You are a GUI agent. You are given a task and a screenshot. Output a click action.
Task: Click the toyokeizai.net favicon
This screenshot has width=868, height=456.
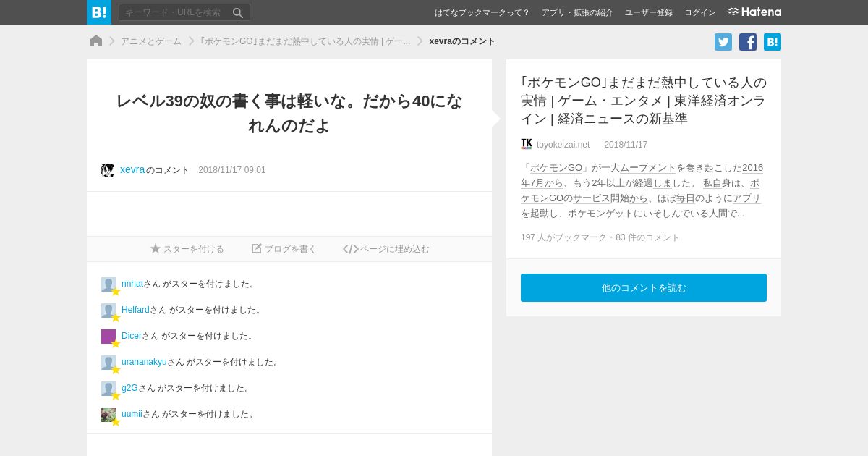coord(527,144)
